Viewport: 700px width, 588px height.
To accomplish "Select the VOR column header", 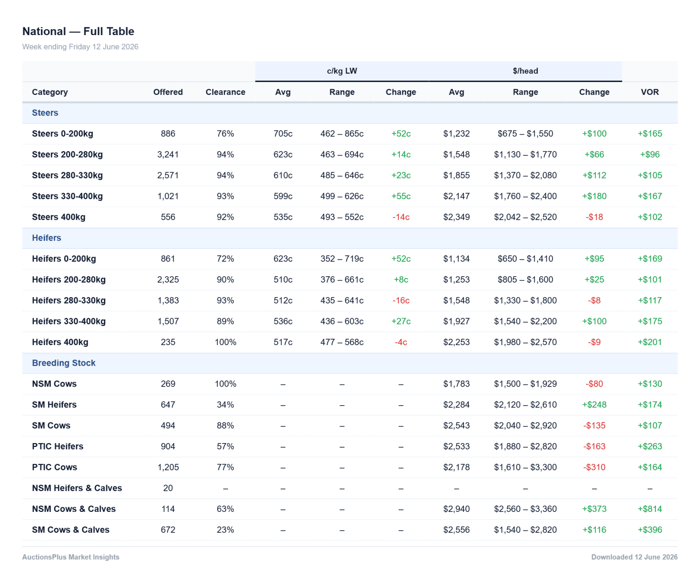I will tap(649, 92).
